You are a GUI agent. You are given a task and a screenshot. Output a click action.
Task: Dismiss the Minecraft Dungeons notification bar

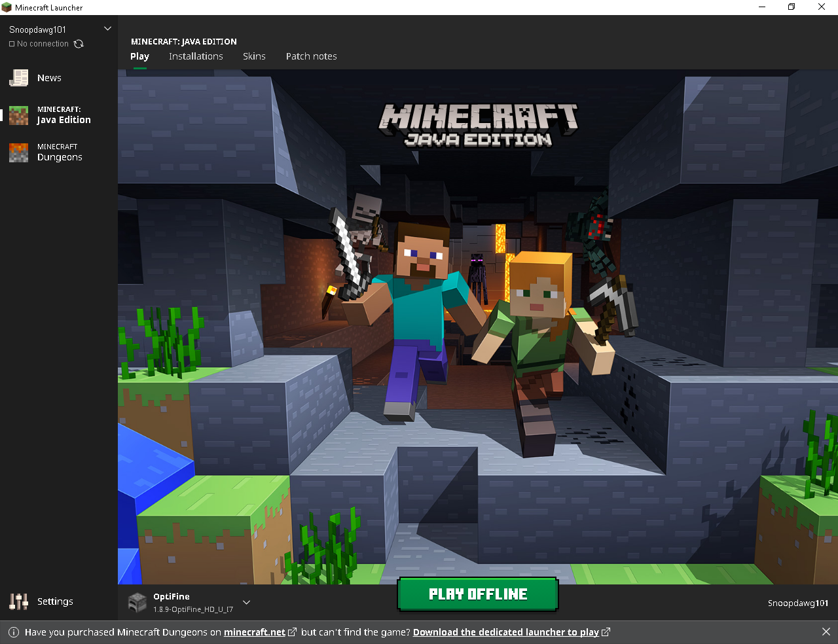tap(826, 632)
